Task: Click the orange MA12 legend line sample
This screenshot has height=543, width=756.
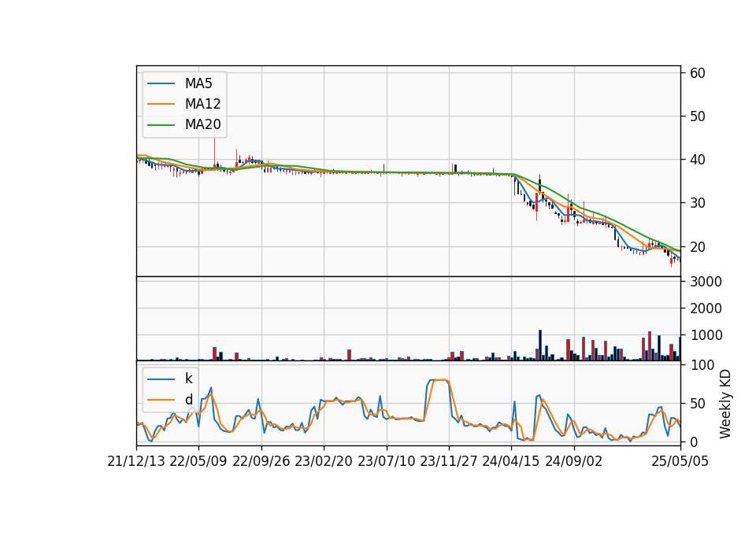Action: [161, 104]
